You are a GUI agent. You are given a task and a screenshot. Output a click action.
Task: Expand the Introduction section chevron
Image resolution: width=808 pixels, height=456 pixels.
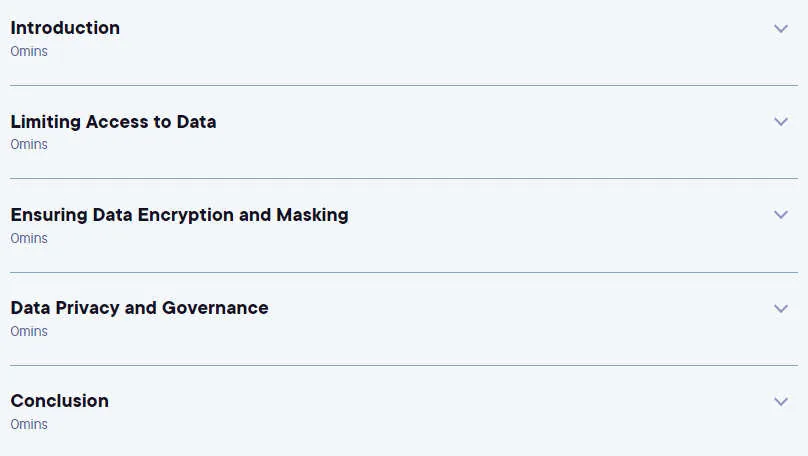(781, 29)
